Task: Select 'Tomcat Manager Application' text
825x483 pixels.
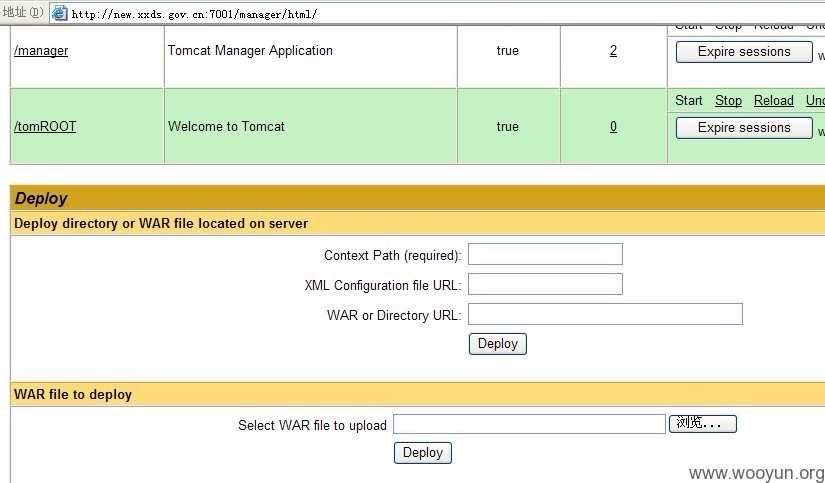Action: 250,51
